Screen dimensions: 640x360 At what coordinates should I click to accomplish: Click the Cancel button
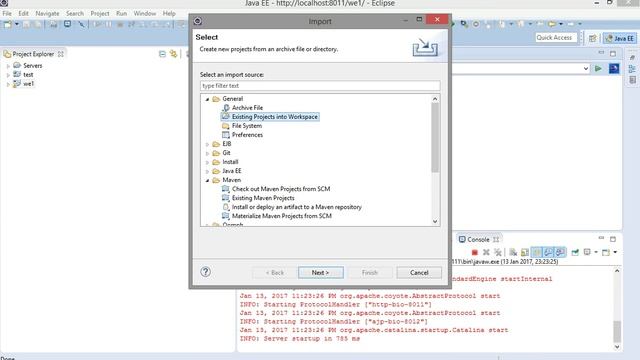[419, 272]
